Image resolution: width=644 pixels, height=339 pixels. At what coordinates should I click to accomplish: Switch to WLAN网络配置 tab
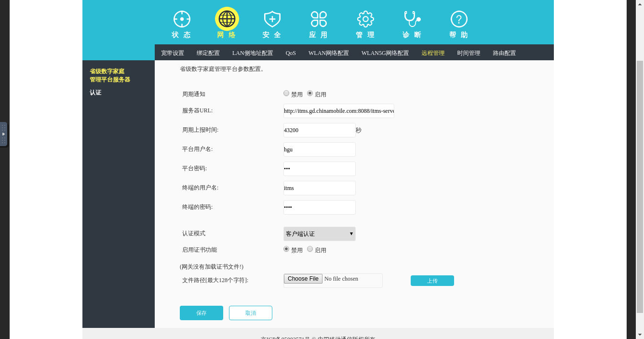(x=329, y=53)
